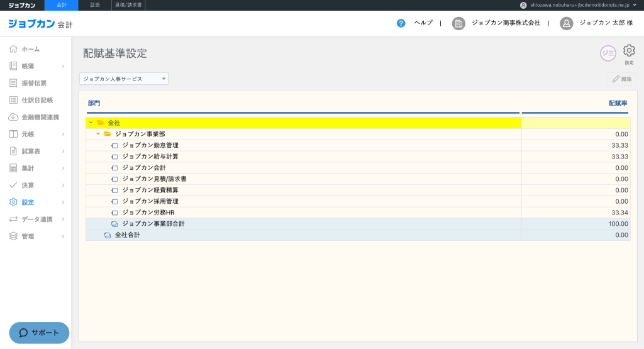Collapse the ジョブカン事業部 tree node

pyautogui.click(x=97, y=134)
